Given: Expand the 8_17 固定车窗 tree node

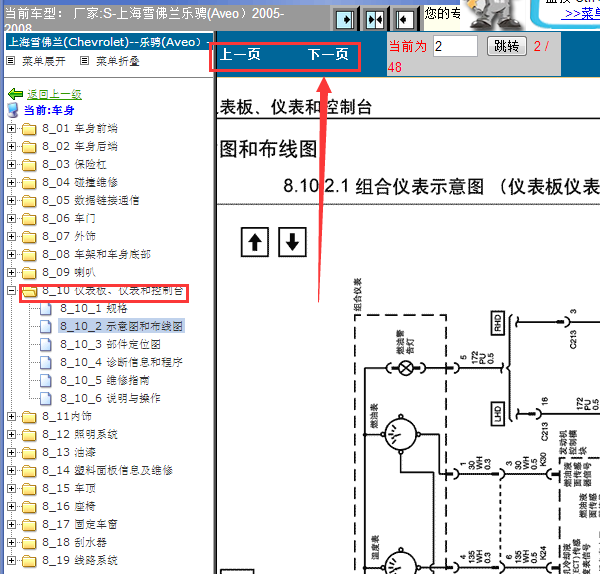Looking at the screenshot, I should click(x=11, y=524).
